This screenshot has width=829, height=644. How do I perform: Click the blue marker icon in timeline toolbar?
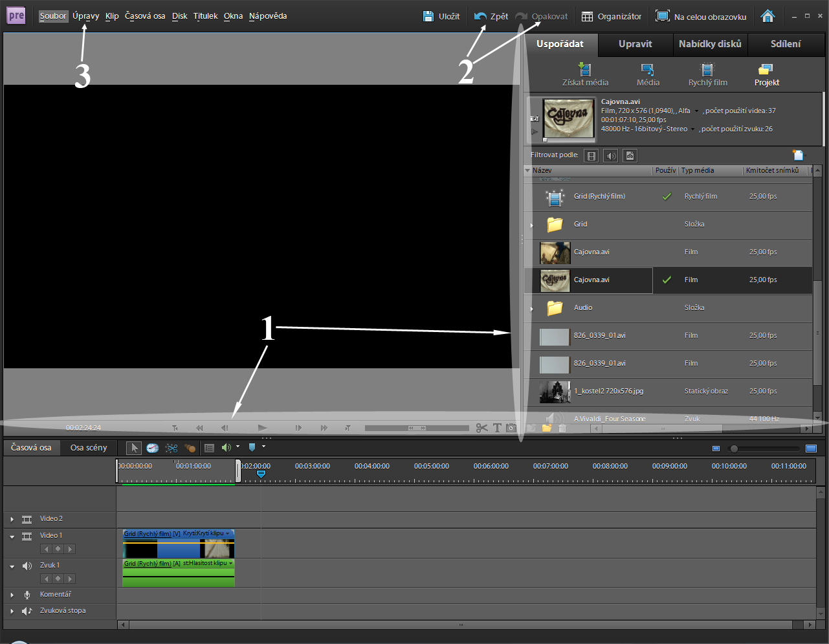point(252,447)
